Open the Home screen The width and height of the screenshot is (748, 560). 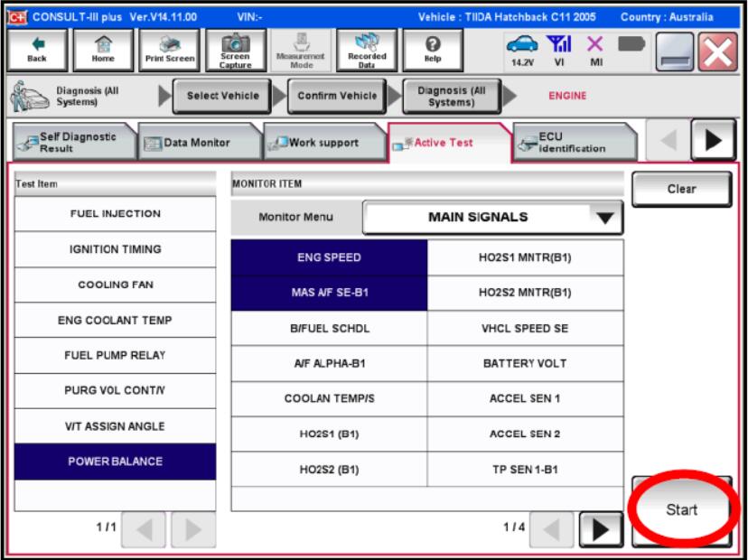pos(103,50)
